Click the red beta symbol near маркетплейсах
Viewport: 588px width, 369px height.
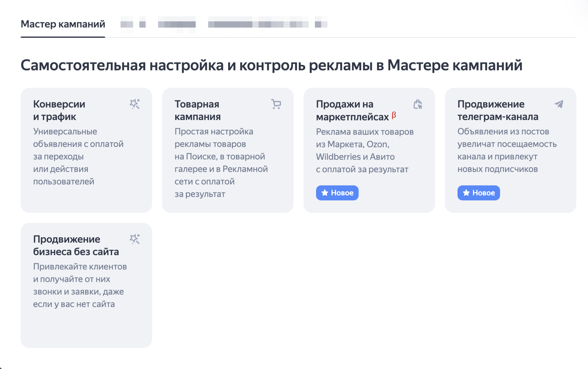394,115
